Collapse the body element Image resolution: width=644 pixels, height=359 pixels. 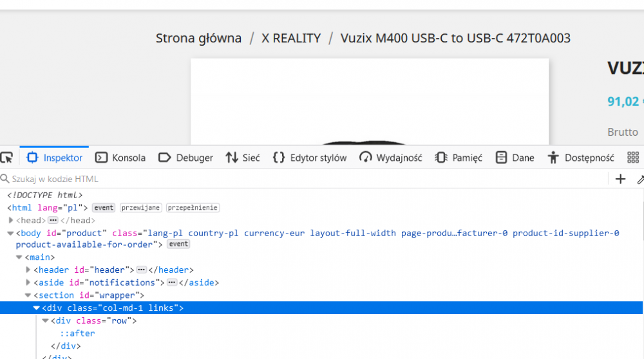coord(11,233)
